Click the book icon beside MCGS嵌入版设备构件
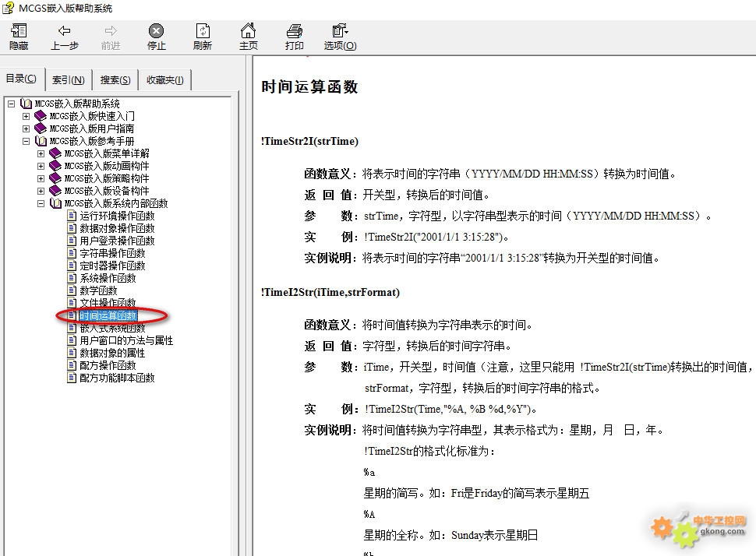Image resolution: width=756 pixels, height=556 pixels. (56, 192)
